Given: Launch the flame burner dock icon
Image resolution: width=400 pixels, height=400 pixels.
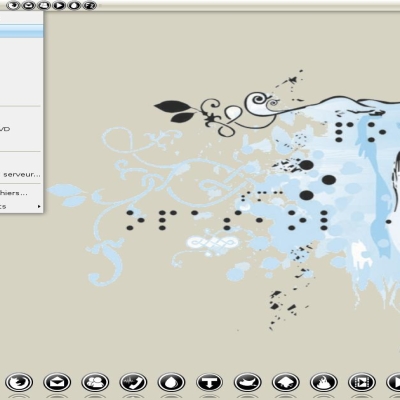Looking at the screenshot, I should pos(323,382).
